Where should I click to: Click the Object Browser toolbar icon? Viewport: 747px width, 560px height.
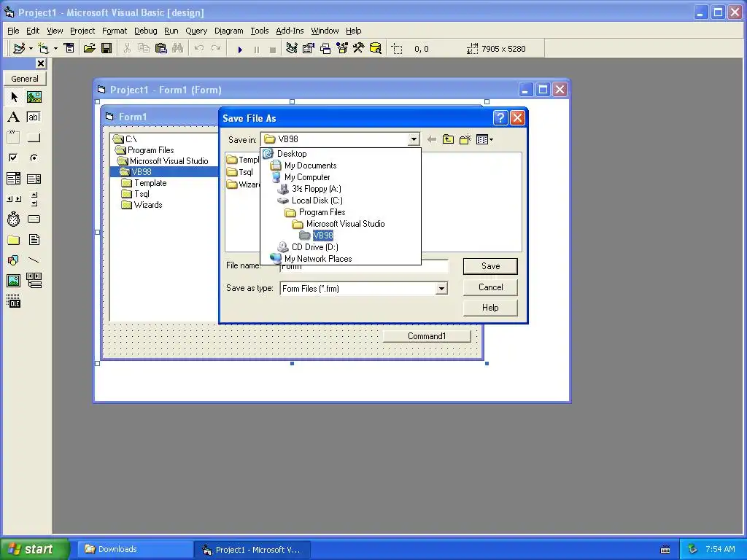342,49
